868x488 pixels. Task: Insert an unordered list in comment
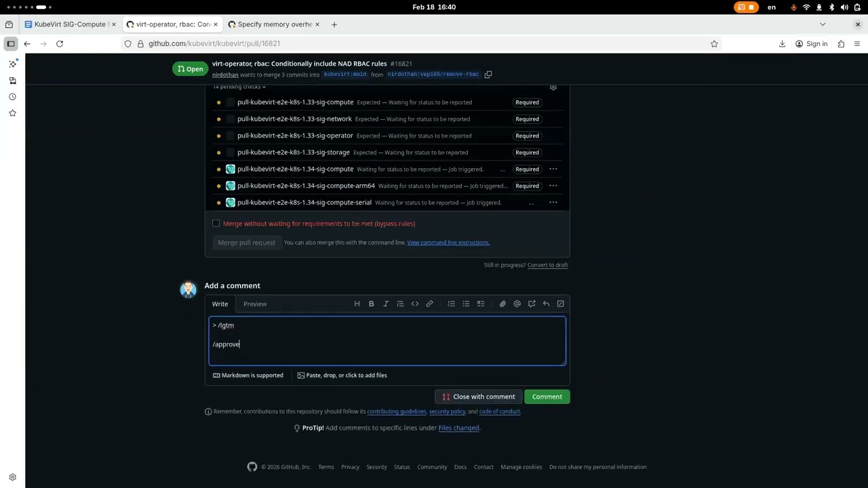466,304
